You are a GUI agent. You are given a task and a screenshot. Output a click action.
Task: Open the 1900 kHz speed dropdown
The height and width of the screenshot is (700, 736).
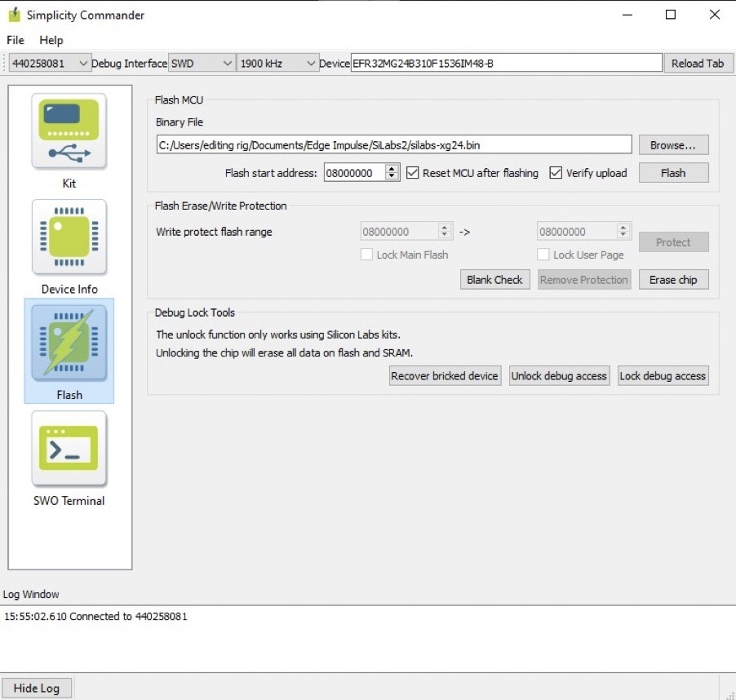(277, 64)
